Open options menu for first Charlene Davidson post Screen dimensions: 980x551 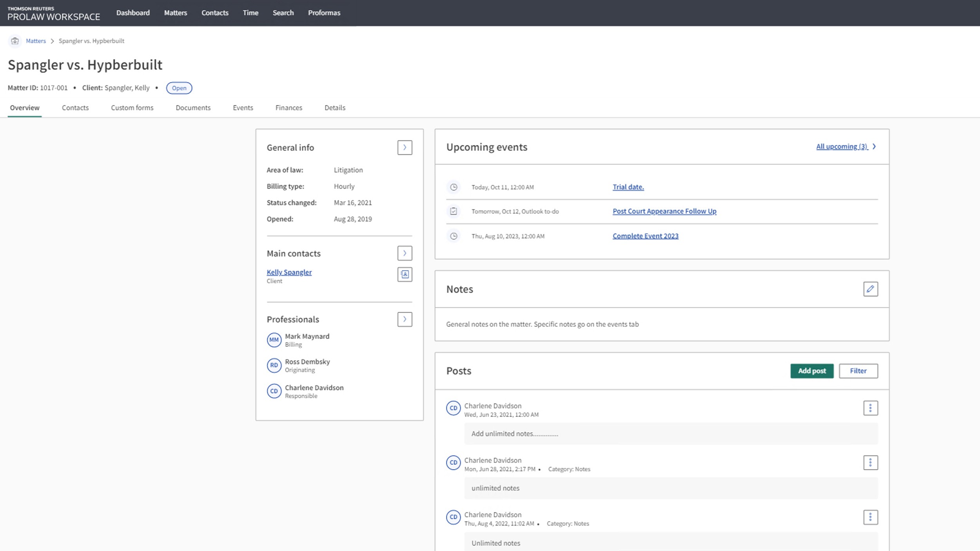[870, 408]
